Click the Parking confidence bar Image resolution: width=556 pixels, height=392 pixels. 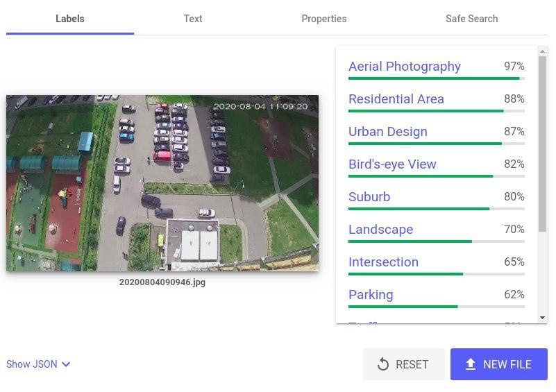click(x=437, y=307)
